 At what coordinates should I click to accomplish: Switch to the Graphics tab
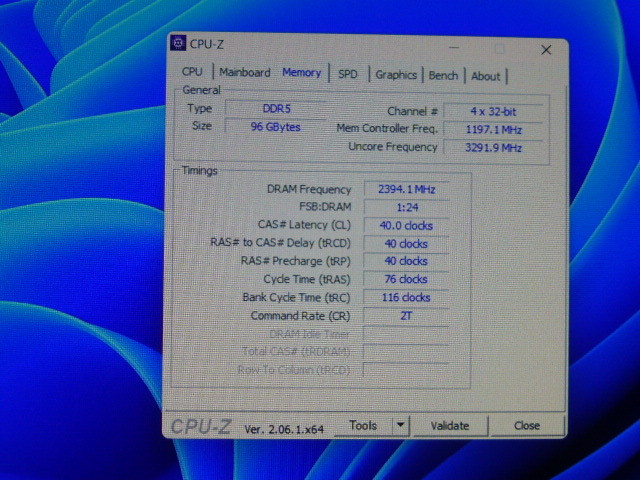[396, 75]
